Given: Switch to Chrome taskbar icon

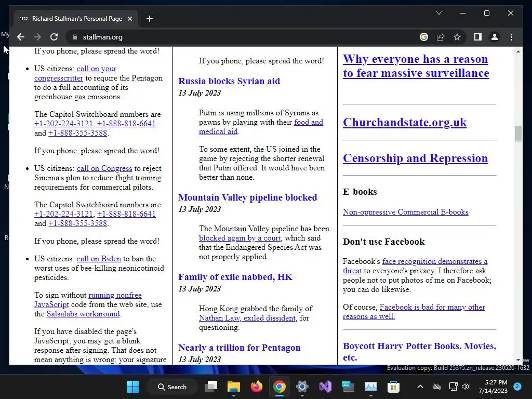Looking at the screenshot, I should click(x=279, y=387).
